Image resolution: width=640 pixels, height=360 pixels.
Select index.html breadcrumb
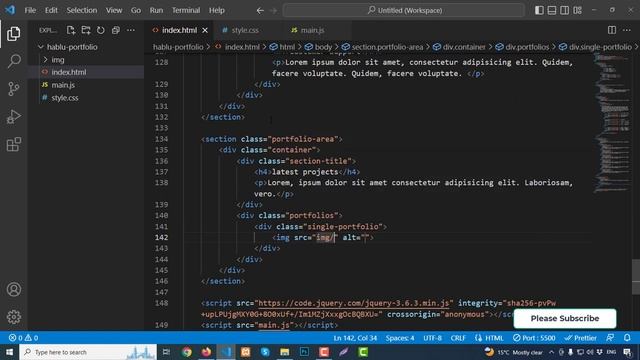[x=238, y=47]
